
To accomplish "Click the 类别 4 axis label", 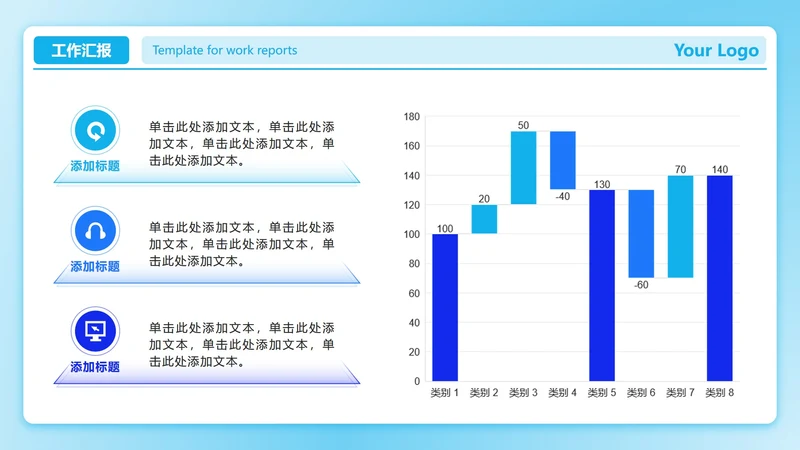I will [562, 393].
